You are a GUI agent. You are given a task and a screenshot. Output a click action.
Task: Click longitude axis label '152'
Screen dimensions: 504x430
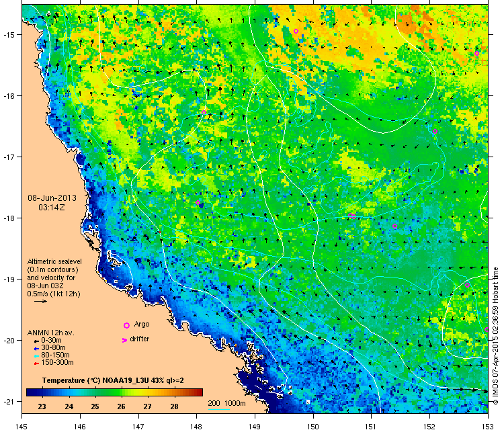[430, 426]
